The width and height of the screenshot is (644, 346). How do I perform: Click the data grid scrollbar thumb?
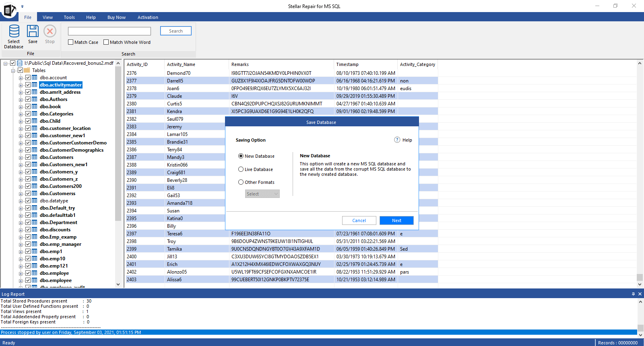tap(640, 277)
